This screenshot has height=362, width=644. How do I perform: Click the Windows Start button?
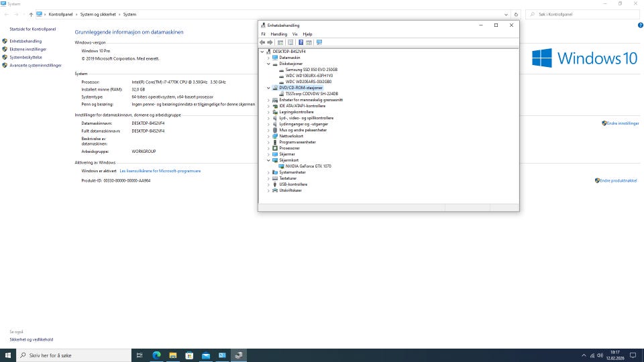7,355
